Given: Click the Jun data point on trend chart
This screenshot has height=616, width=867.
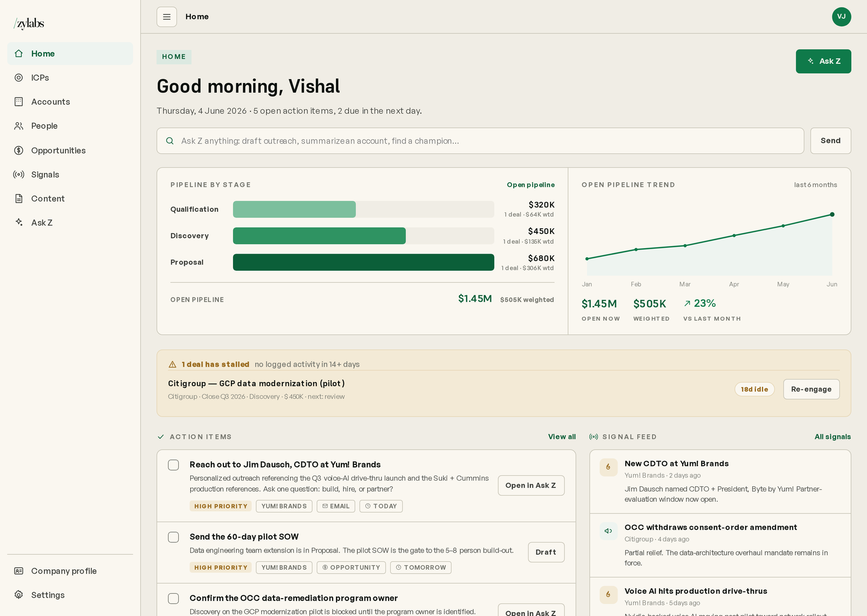Looking at the screenshot, I should [832, 215].
